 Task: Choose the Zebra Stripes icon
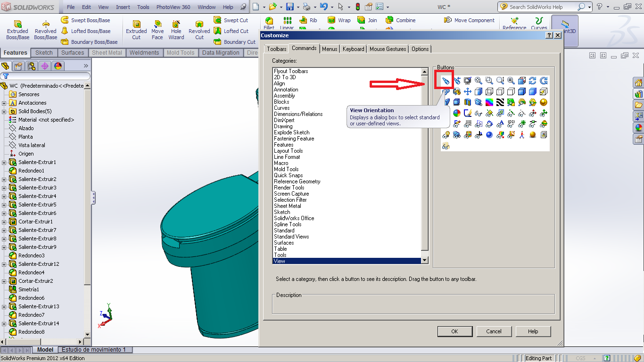point(500,102)
